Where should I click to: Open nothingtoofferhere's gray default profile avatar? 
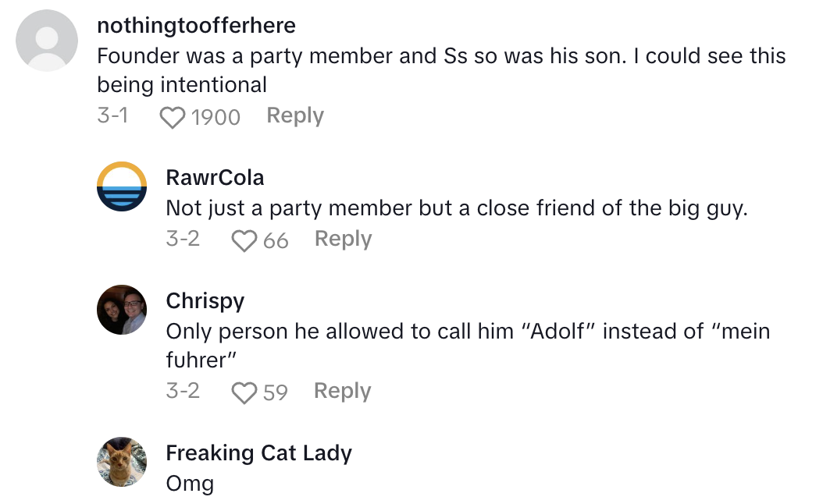(x=47, y=40)
